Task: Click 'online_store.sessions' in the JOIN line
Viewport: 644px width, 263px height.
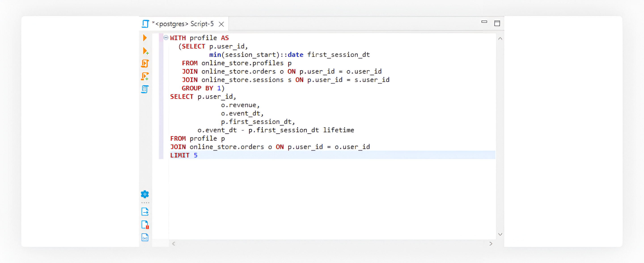Action: pos(242,80)
